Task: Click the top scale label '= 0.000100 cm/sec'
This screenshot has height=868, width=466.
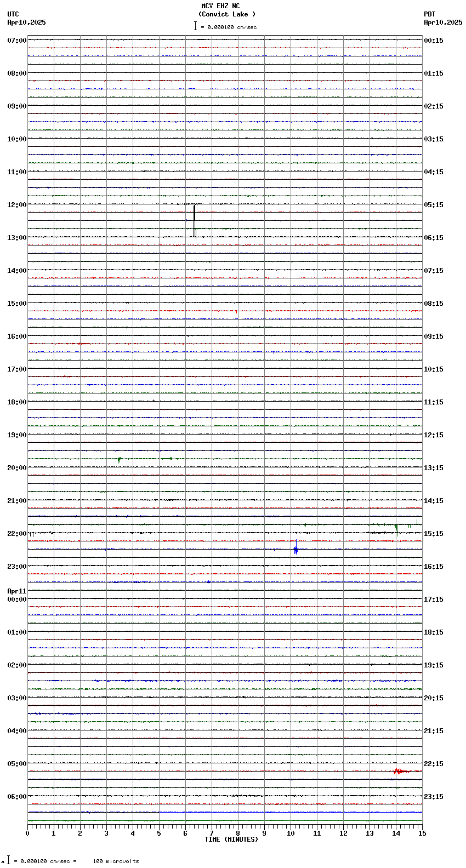Action: (x=229, y=27)
